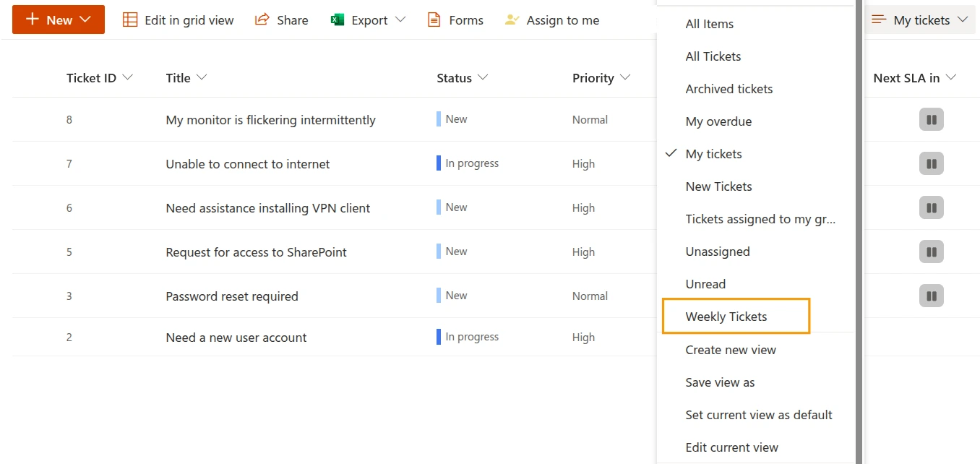
Task: Click the Share arrow icon
Action: (x=262, y=20)
